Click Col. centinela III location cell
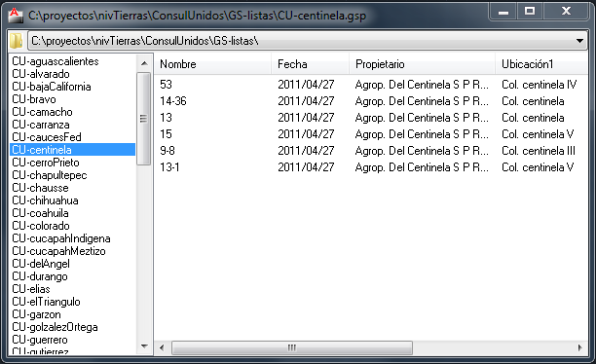596x364 pixels. click(x=539, y=151)
